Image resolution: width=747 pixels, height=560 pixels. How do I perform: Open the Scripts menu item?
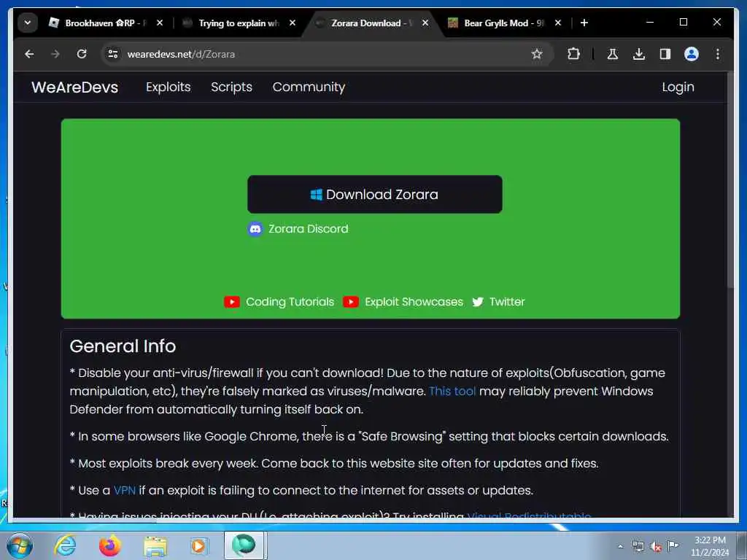coord(231,87)
